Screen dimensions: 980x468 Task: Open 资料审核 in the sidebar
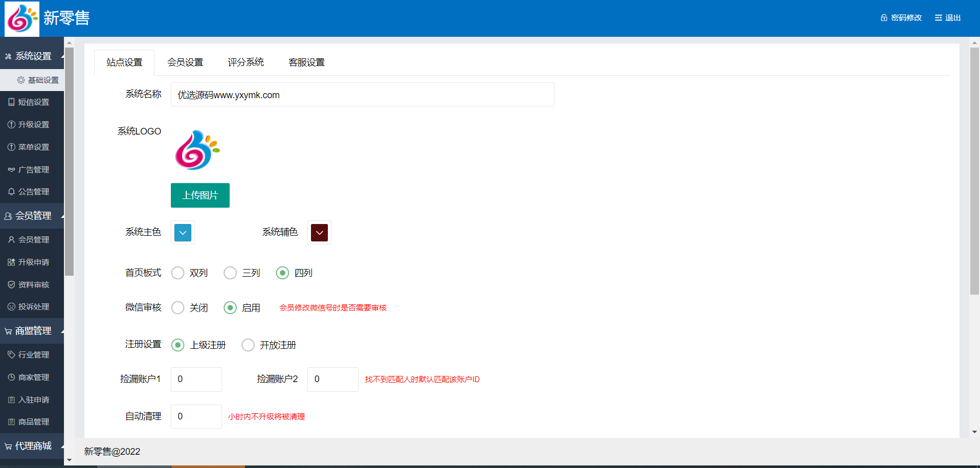32,285
